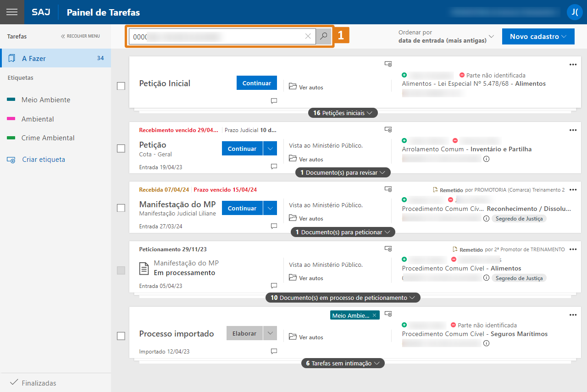Open Novo cadastro dropdown button
587x392 pixels.
pyautogui.click(x=538, y=36)
